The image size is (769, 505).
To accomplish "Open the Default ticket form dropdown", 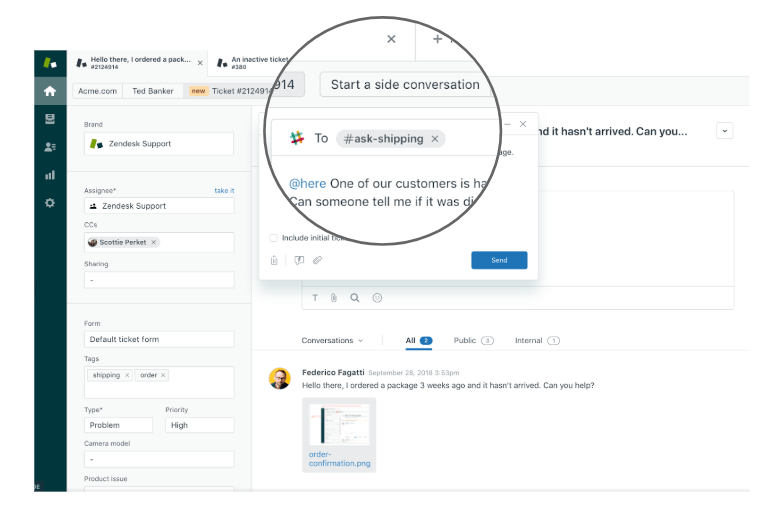I will 159,339.
